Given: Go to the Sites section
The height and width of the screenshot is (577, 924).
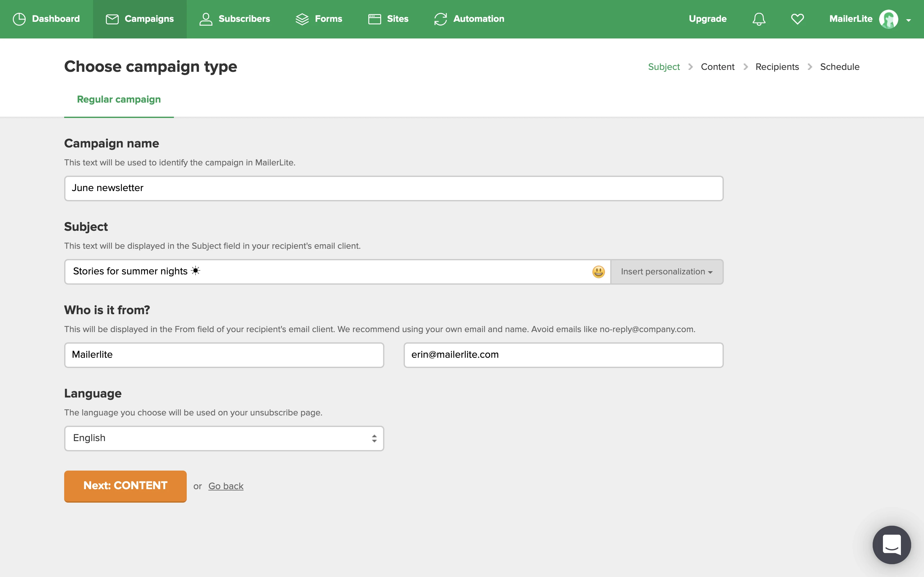Looking at the screenshot, I should 388,19.
